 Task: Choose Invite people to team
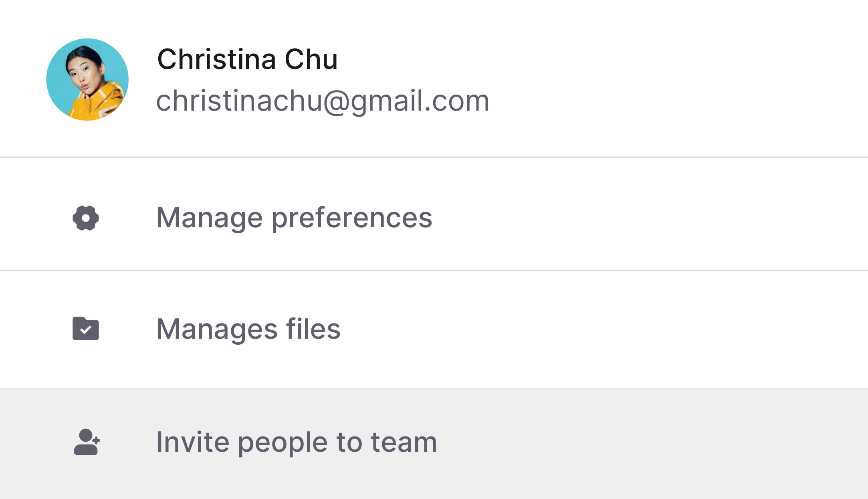click(297, 442)
